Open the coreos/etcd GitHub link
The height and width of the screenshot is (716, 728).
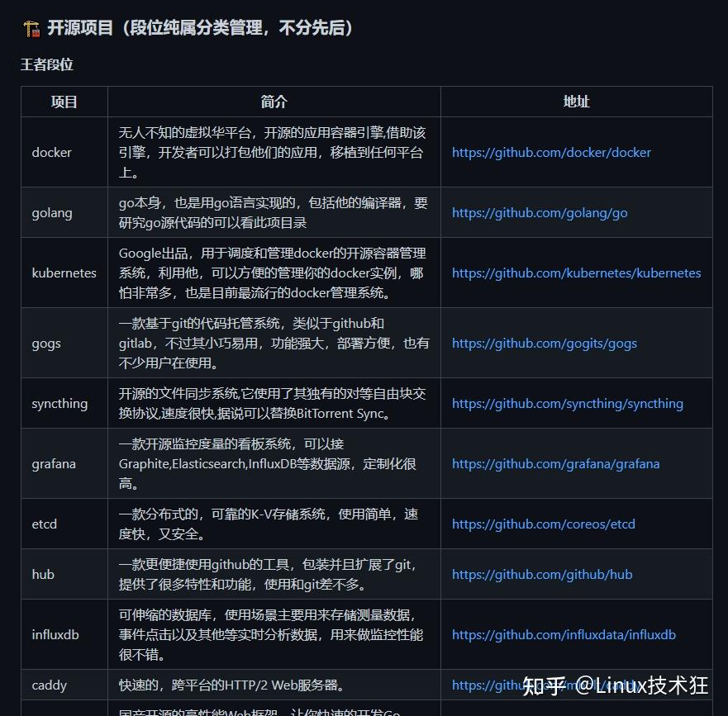(x=544, y=524)
